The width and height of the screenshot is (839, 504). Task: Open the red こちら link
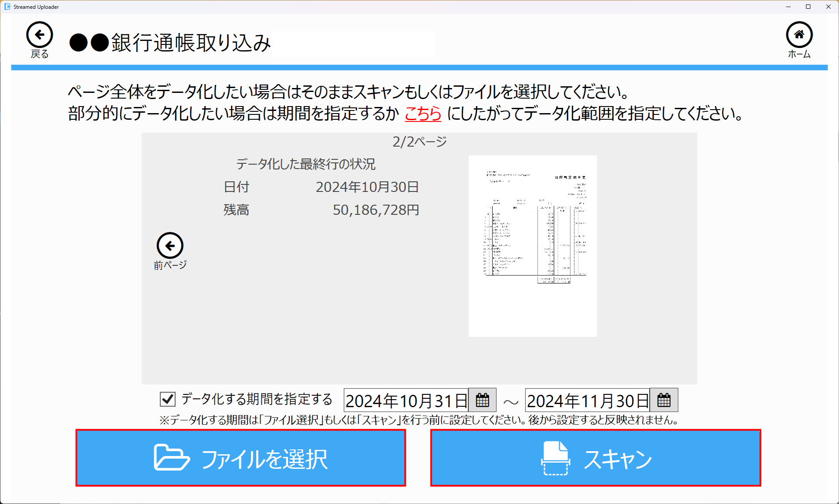(423, 114)
